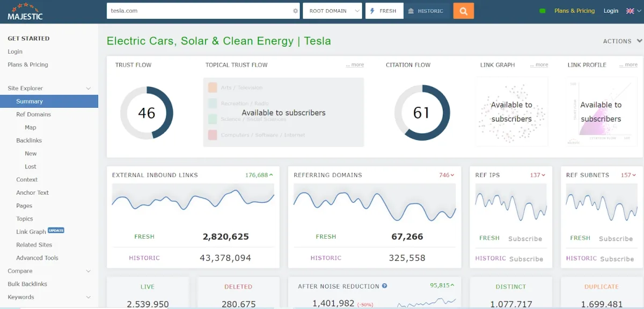The height and width of the screenshot is (309, 644).
Task: Click the green status indicator icon
Action: [542, 11]
